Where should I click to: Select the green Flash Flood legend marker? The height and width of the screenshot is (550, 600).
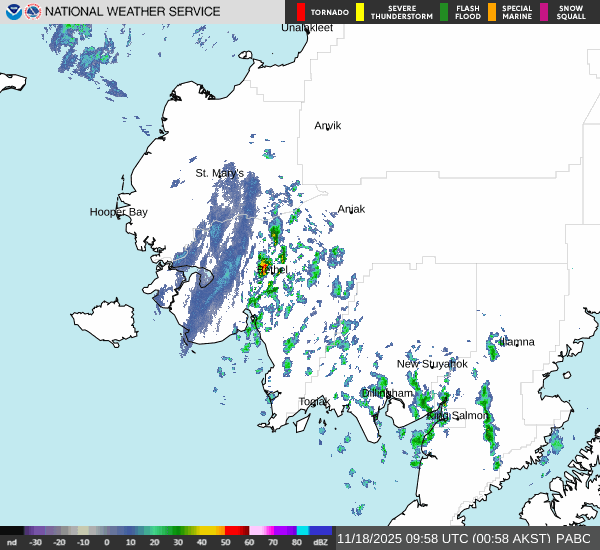pyautogui.click(x=444, y=12)
